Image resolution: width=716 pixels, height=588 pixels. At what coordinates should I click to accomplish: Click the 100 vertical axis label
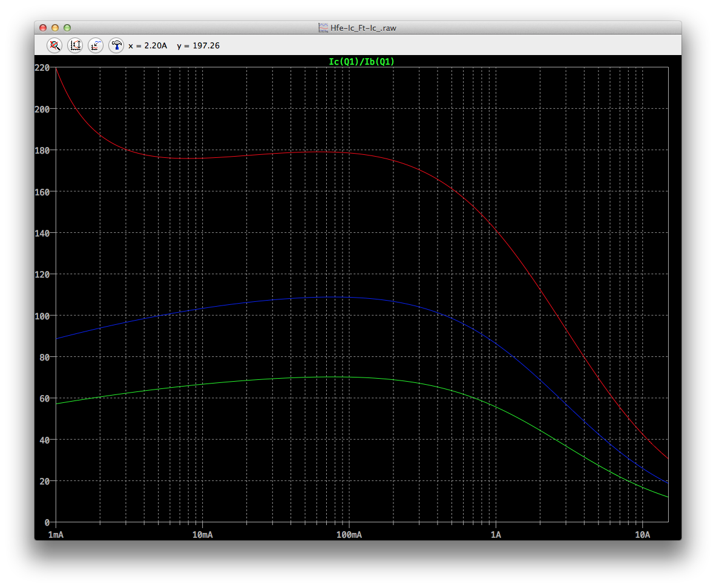click(x=42, y=315)
